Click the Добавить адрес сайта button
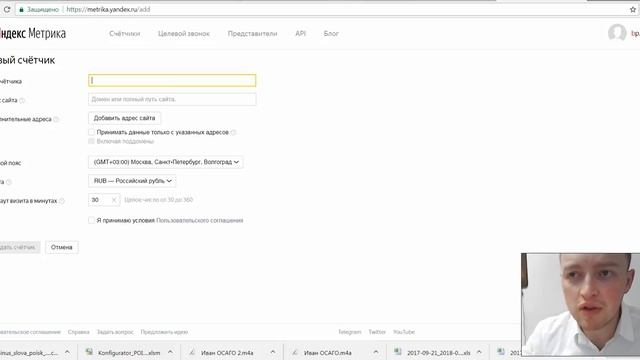Image resolution: width=640 pixels, height=360 pixels. [x=124, y=118]
